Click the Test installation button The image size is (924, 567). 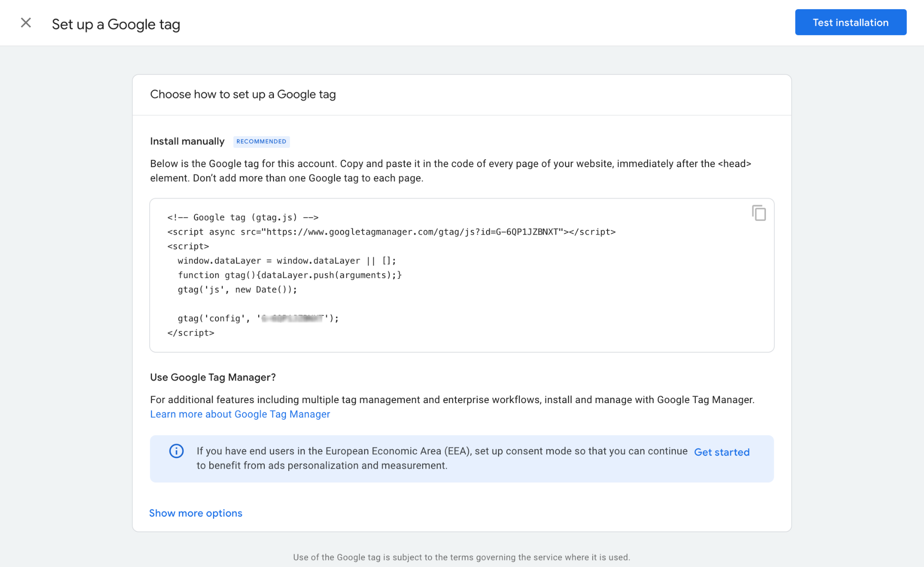(x=851, y=22)
